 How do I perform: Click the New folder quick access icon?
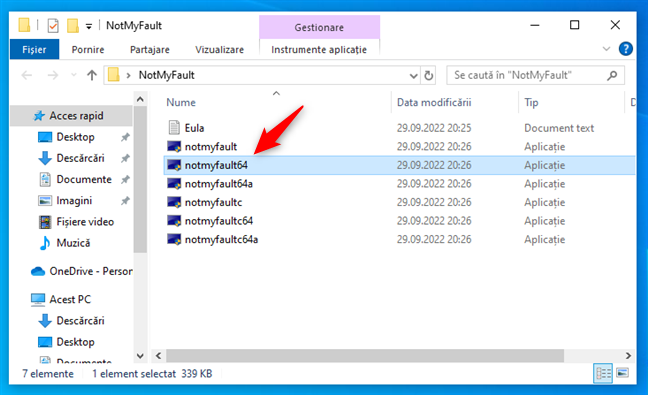[x=73, y=26]
